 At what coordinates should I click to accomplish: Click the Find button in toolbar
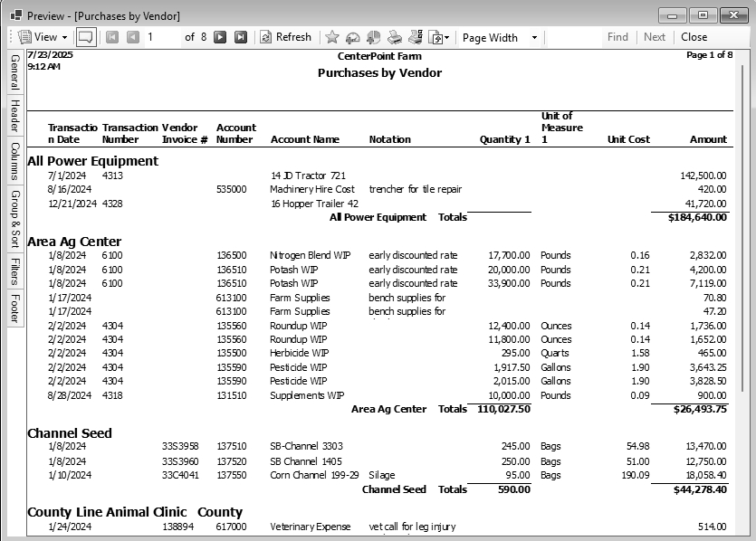(617, 37)
